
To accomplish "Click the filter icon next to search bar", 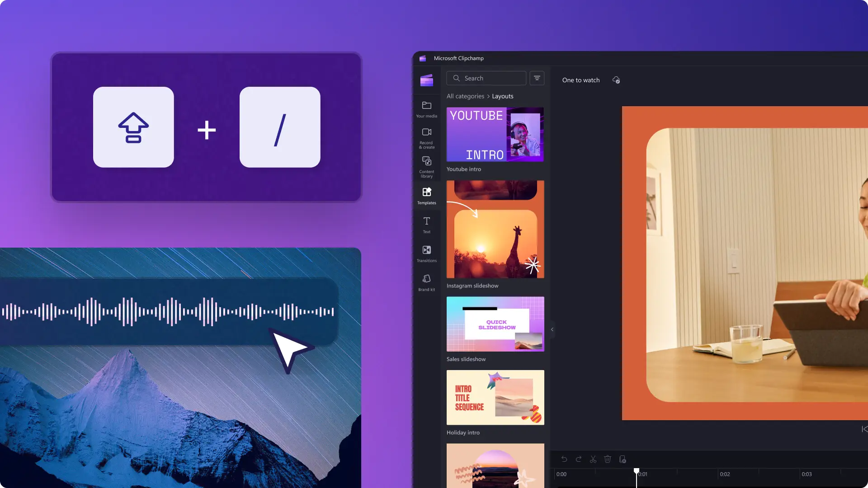I will pos(537,78).
